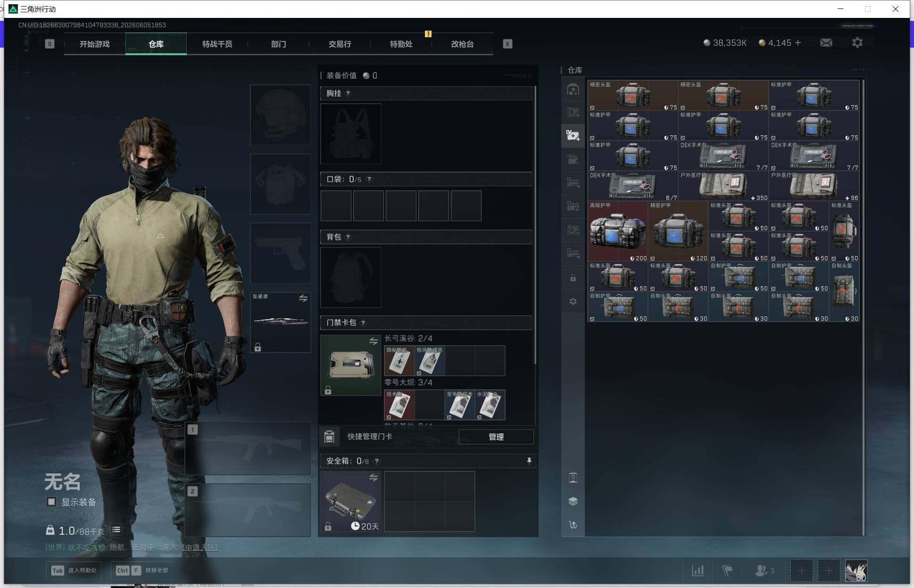The width and height of the screenshot is (914, 588).
Task: Click the lock icon on the keycard case
Action: [328, 390]
